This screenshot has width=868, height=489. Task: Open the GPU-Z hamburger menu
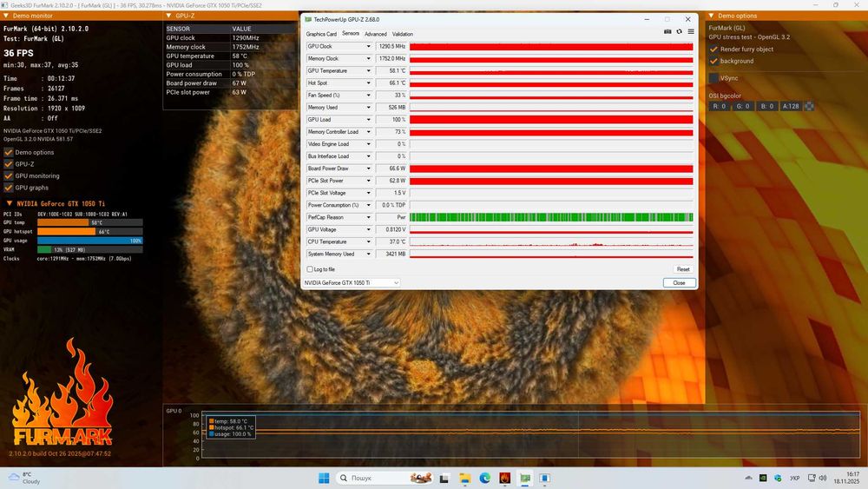pyautogui.click(x=691, y=31)
